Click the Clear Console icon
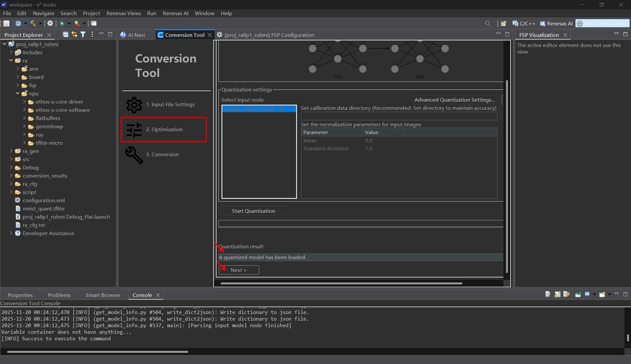The height and width of the screenshot is (364, 631). click(548, 294)
